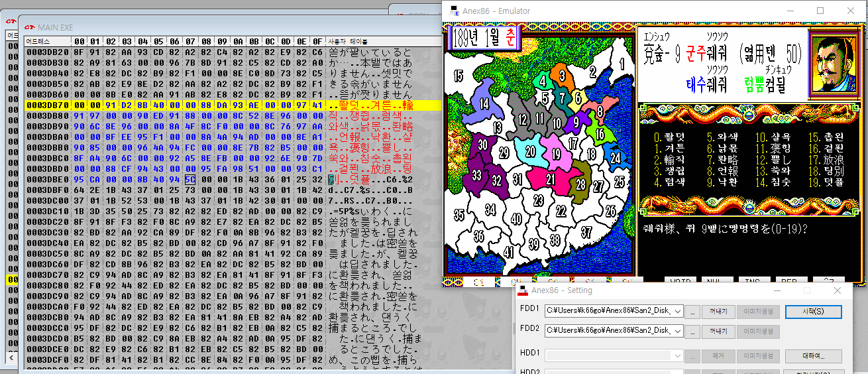This screenshot has width=868, height=374.
Task: Browse for FDD2 image with the ... button
Action: pos(692,332)
